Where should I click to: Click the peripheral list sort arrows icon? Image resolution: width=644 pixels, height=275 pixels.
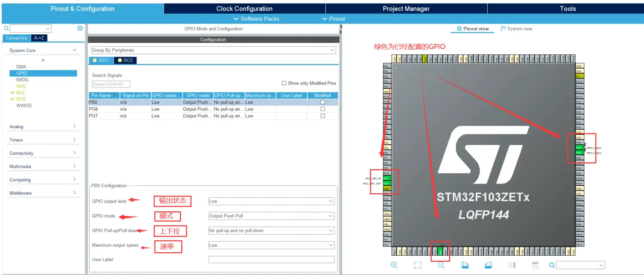point(43,60)
